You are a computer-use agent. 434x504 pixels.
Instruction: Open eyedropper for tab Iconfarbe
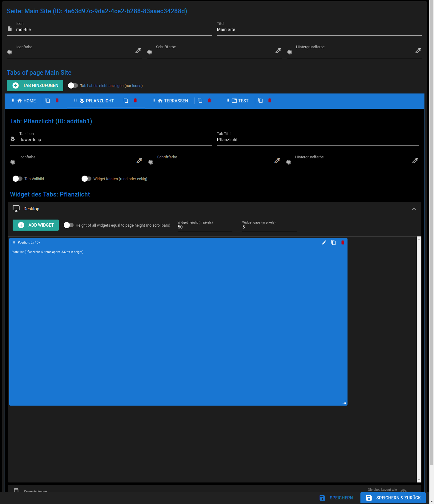(x=139, y=161)
